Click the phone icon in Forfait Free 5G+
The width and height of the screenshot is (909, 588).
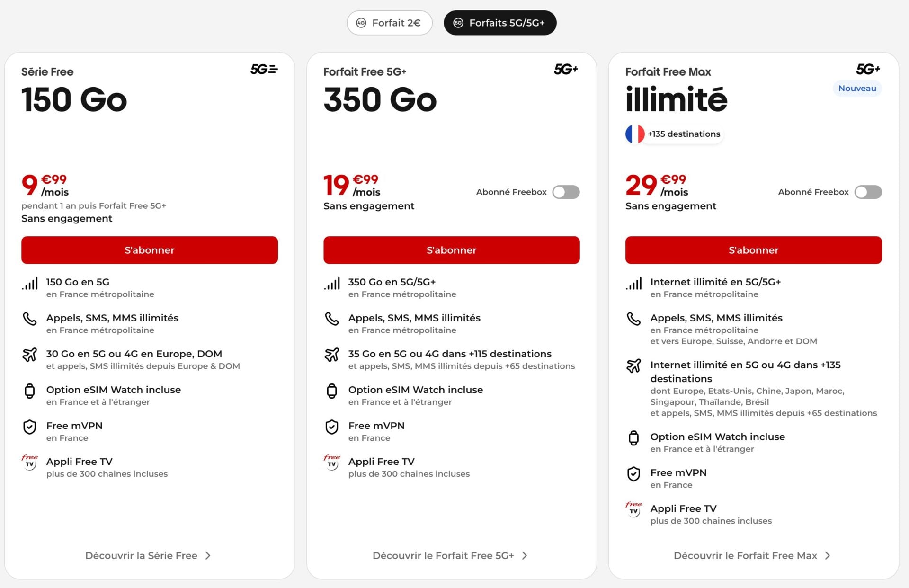[332, 319]
